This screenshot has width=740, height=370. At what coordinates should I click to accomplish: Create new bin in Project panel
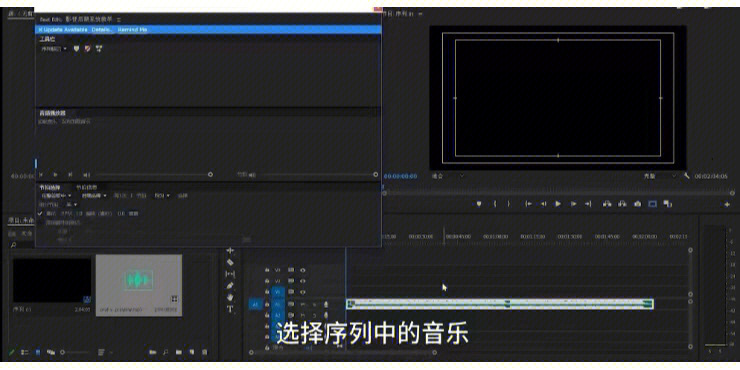[x=179, y=352]
